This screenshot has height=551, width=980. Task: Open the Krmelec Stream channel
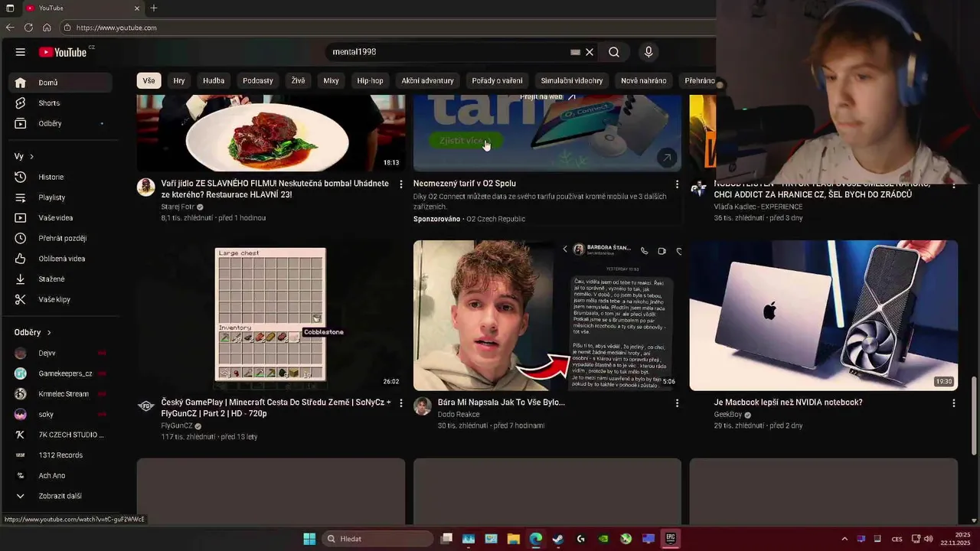point(61,394)
